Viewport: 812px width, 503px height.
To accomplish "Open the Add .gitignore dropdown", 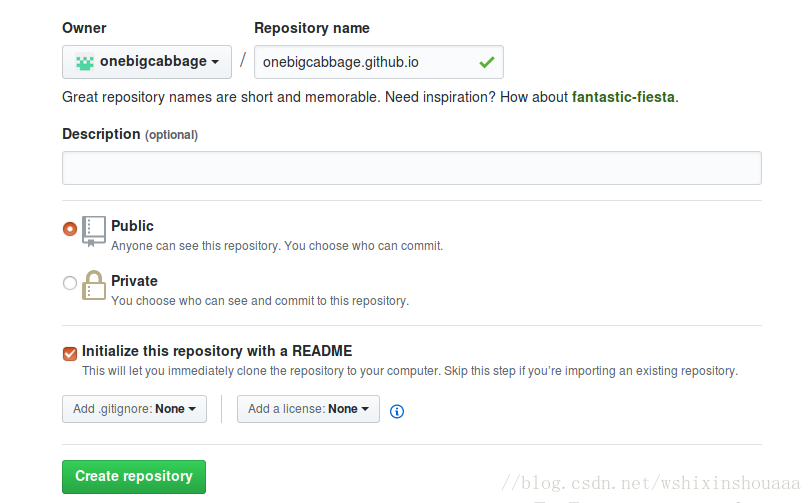I will pyautogui.click(x=134, y=409).
